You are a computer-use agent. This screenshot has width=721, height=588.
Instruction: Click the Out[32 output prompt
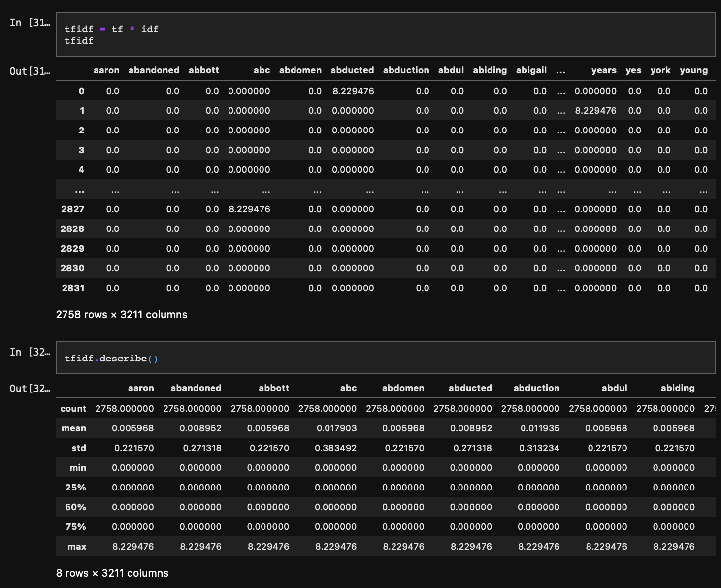pos(30,389)
